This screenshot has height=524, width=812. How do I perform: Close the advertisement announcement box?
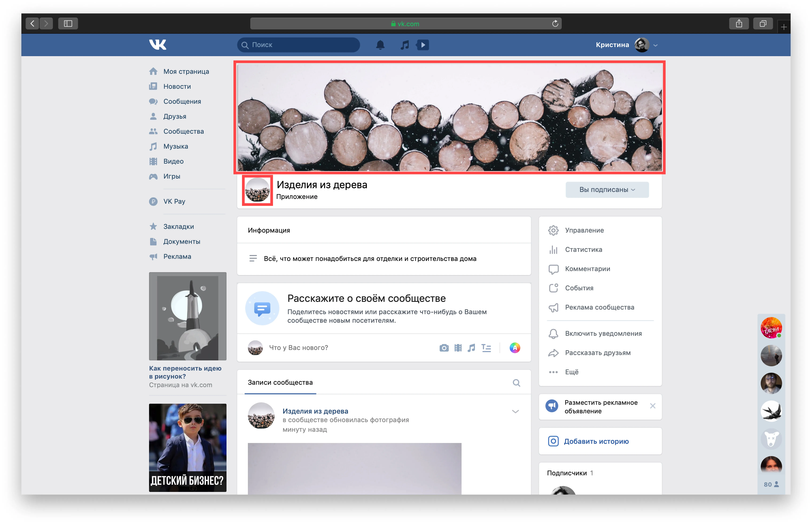pos(652,406)
